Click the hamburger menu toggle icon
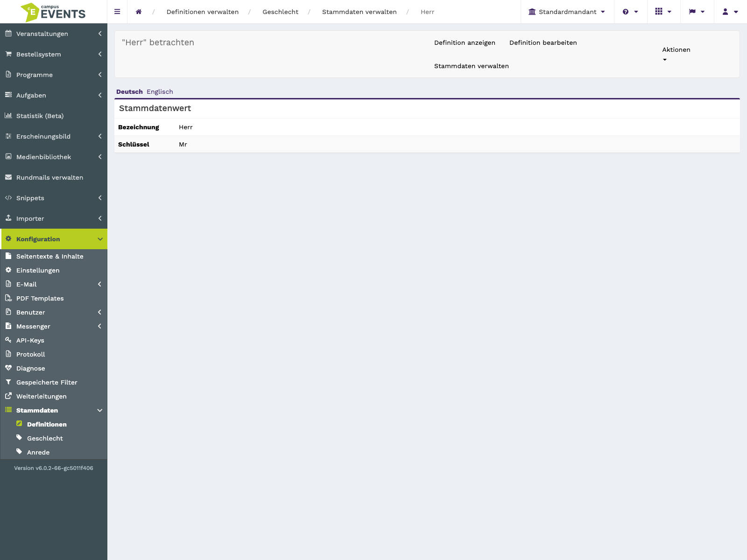This screenshot has height=560, width=747. click(117, 12)
